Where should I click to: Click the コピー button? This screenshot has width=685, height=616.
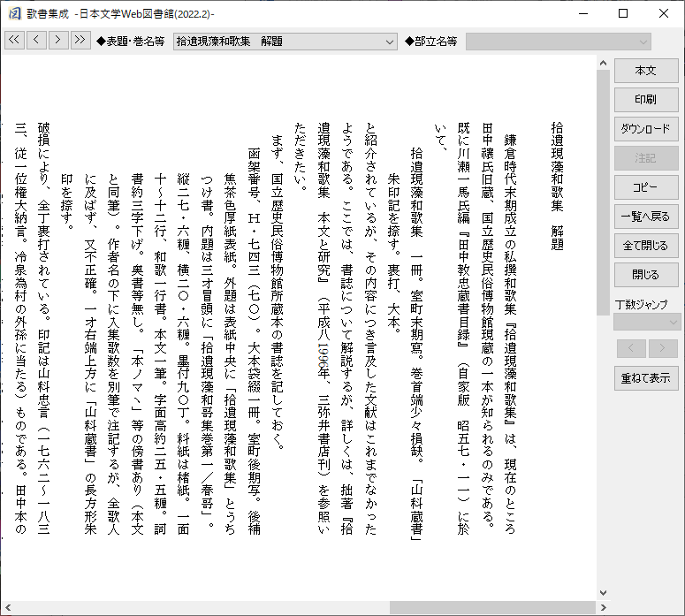[x=646, y=187]
